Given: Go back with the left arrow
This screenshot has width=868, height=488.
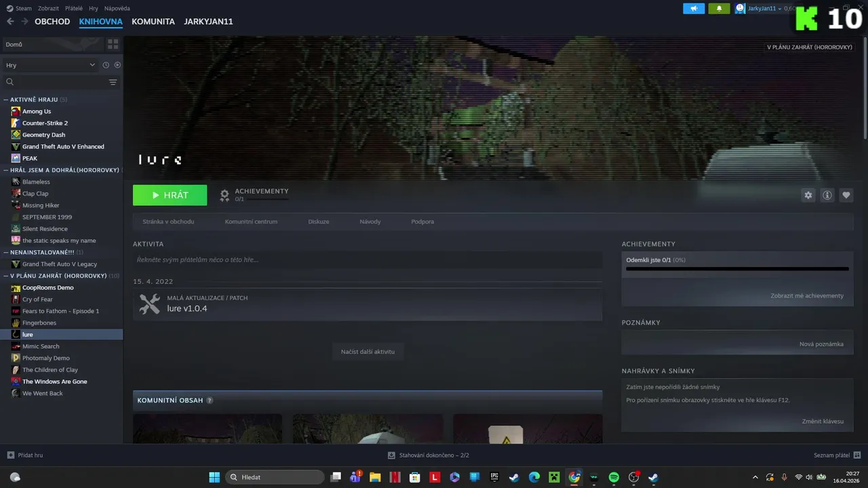Looking at the screenshot, I should pos(10,22).
